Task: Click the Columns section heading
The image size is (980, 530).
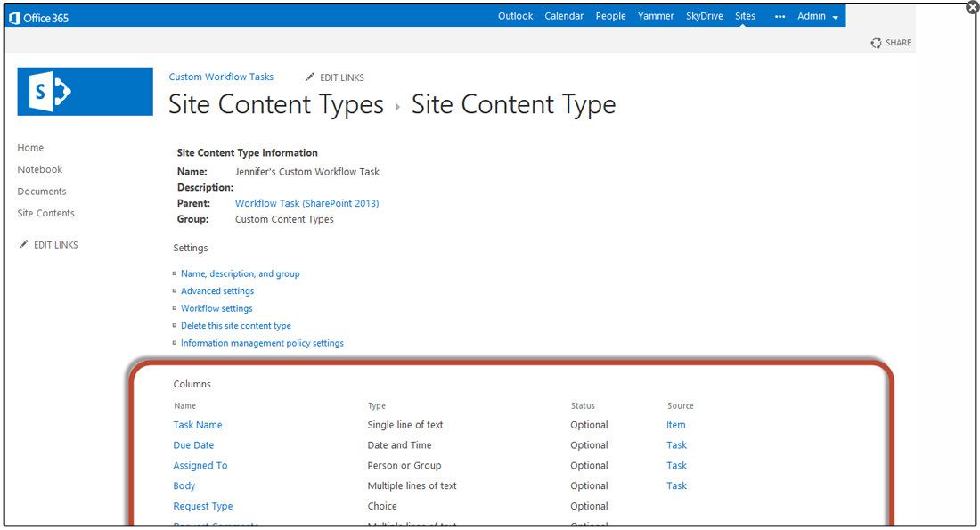Action: pyautogui.click(x=192, y=385)
